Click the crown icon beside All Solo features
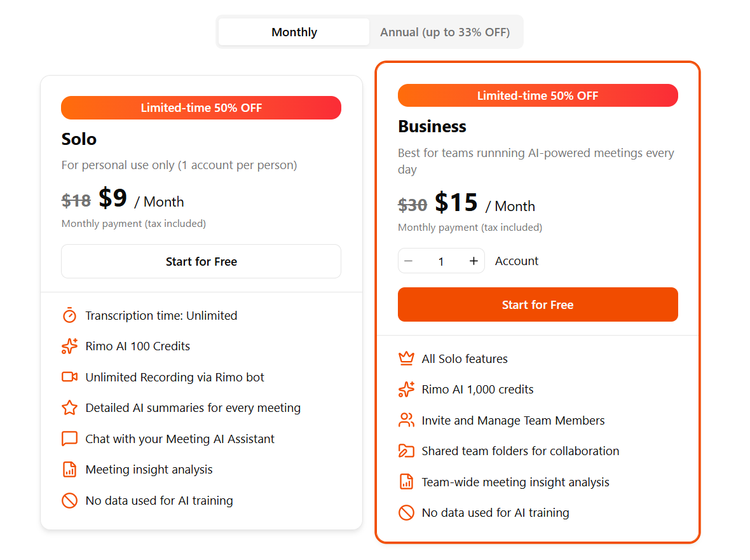 click(x=406, y=359)
